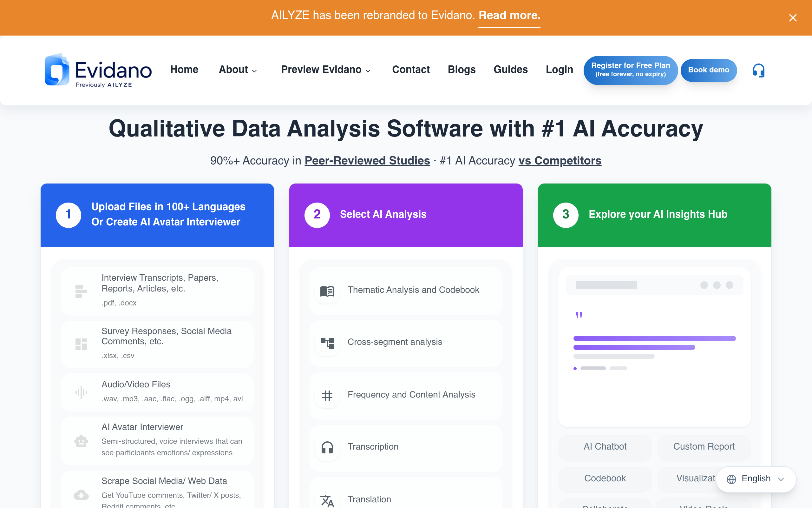Select the Cross-segment analysis card
Viewport: 812px width, 508px height.
pos(406,343)
